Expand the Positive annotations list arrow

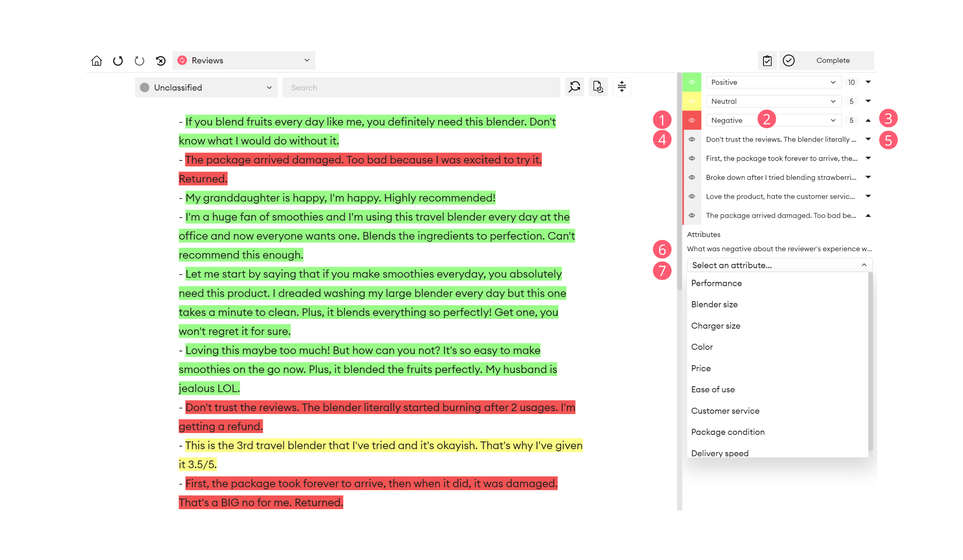pos(868,82)
